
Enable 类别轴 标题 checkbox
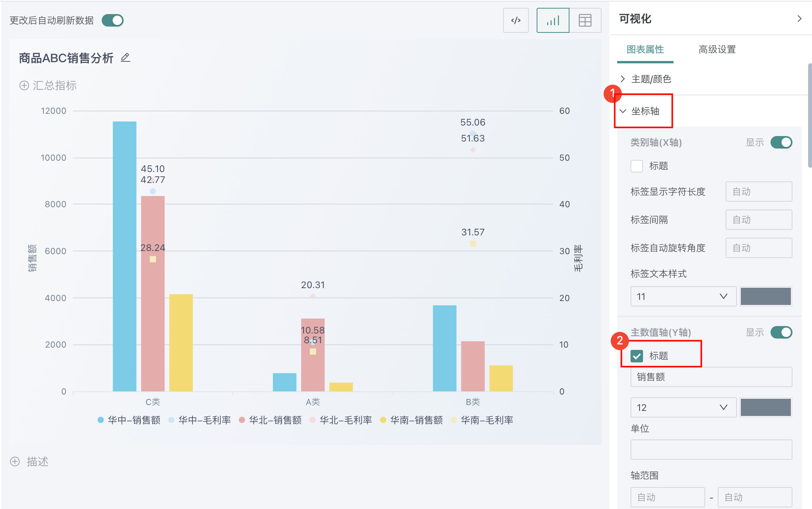[637, 166]
